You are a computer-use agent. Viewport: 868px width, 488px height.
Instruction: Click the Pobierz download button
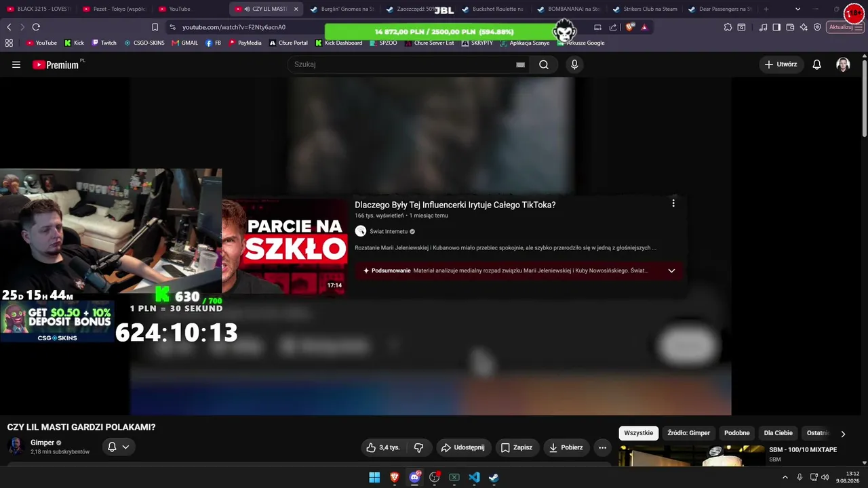tap(566, 447)
